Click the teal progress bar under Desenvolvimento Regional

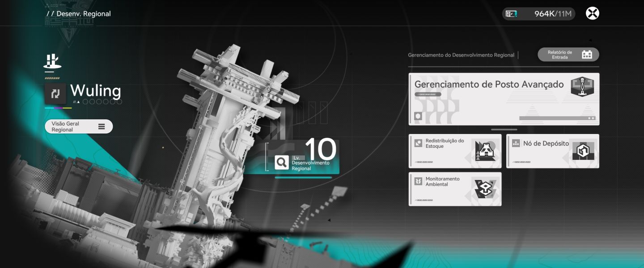click(303, 177)
